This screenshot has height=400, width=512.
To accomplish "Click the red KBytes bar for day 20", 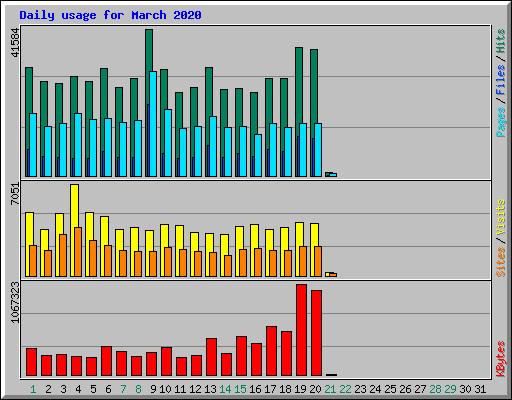I will pyautogui.click(x=316, y=333).
